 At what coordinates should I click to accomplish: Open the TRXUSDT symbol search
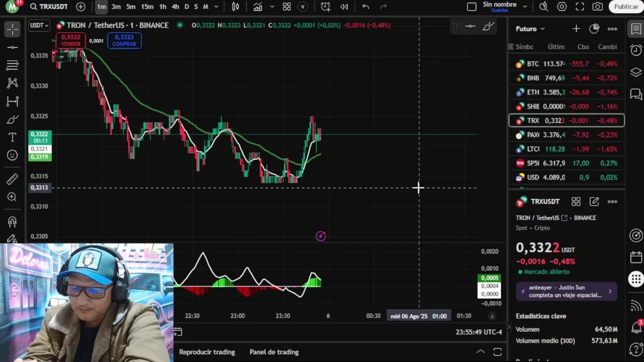point(48,7)
